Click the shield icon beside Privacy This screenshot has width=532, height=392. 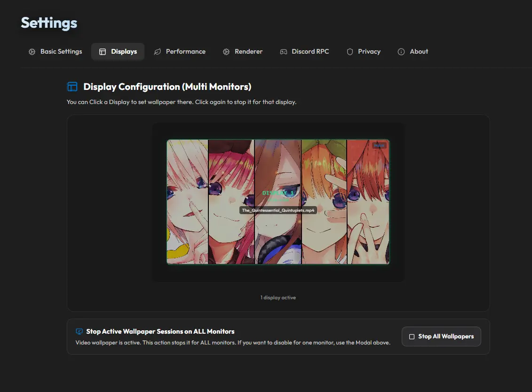point(350,52)
